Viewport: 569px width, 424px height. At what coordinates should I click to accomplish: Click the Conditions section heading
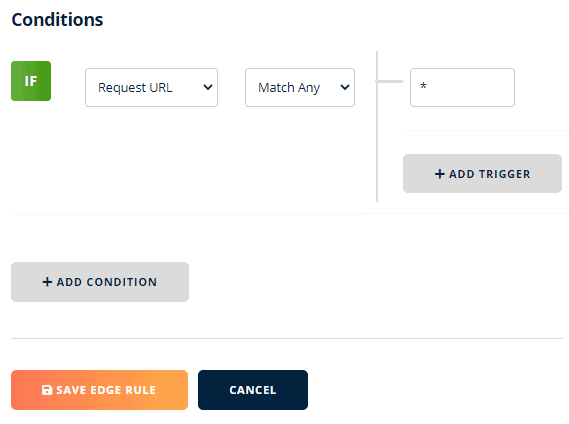(x=57, y=20)
